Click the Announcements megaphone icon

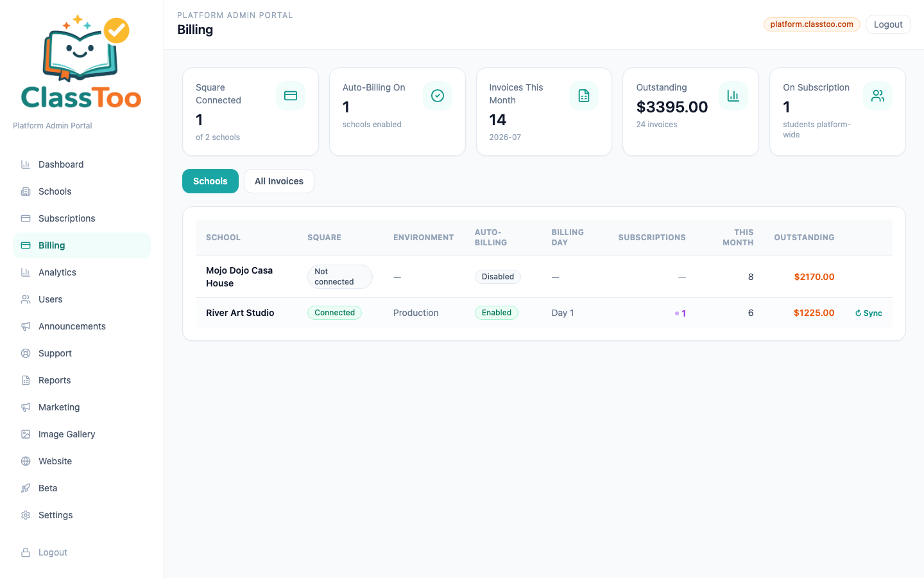[x=26, y=326]
